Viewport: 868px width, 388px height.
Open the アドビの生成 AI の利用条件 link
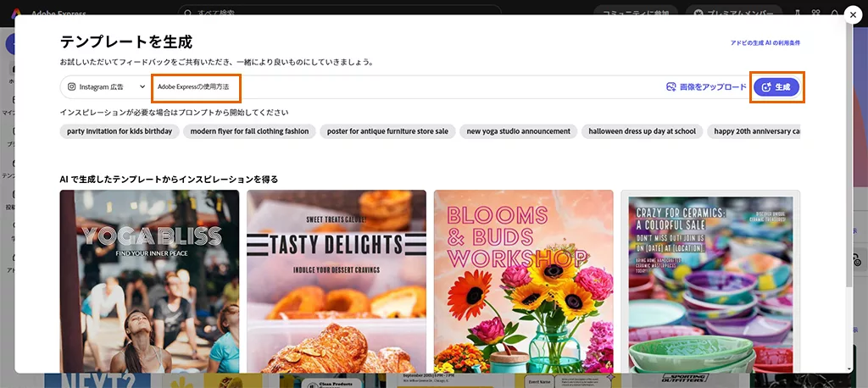765,42
